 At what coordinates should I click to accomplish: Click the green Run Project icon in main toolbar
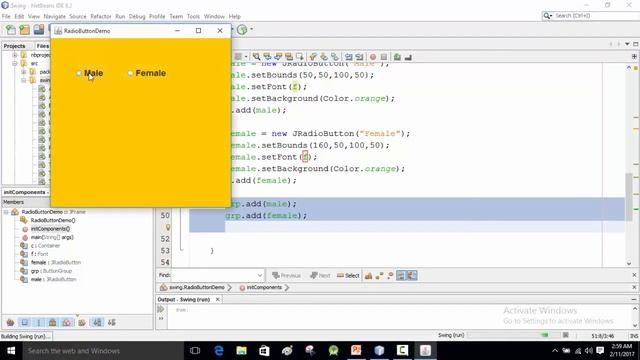click(x=242, y=29)
